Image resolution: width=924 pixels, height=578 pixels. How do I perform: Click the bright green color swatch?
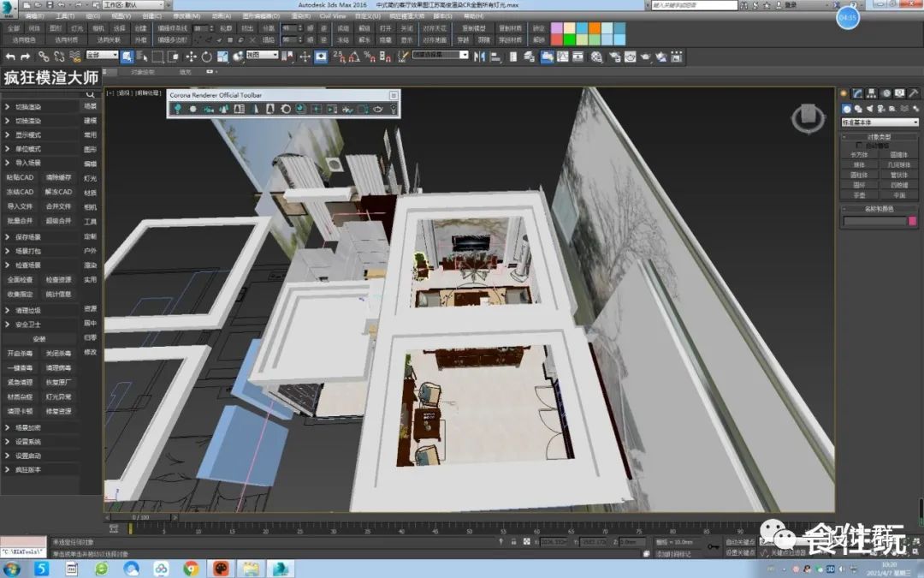pyautogui.click(x=569, y=39)
